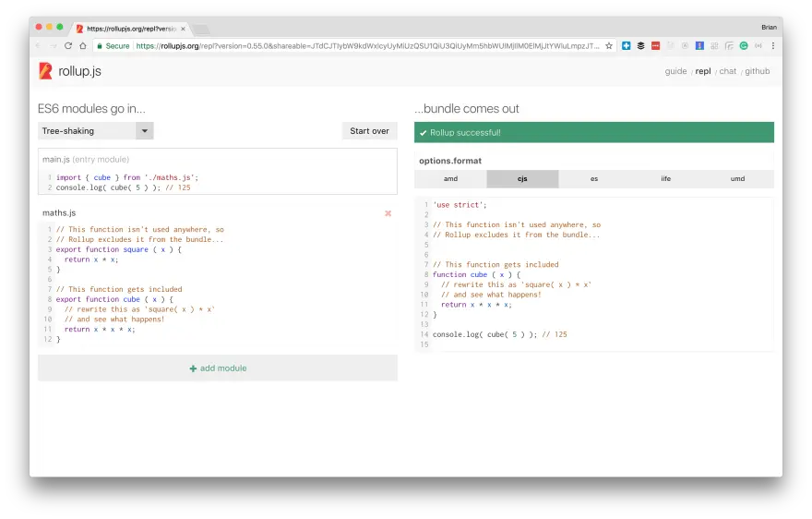
Task: Bookmark this page with the star icon
Action: pyautogui.click(x=609, y=46)
